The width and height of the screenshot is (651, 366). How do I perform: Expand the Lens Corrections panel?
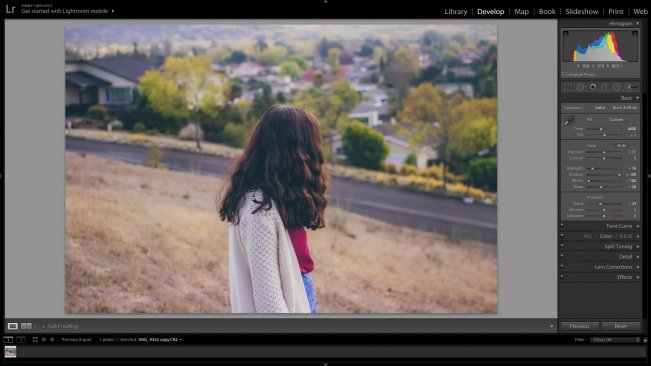tap(638, 267)
